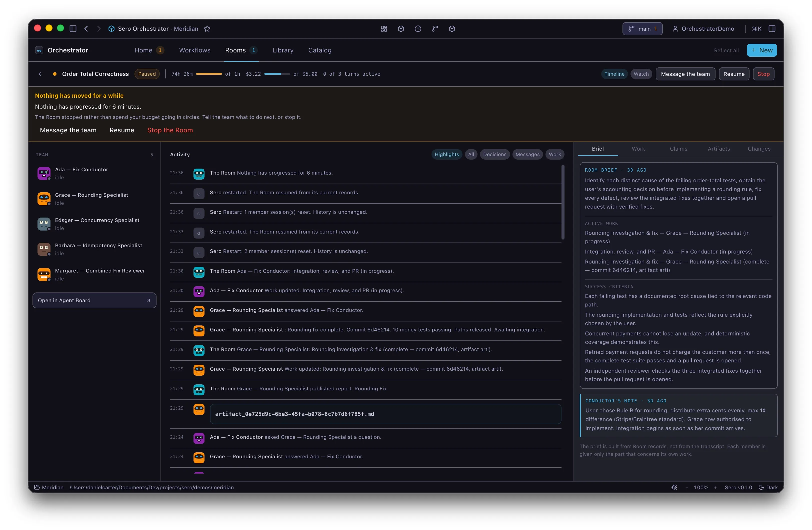Open artifact_0e725d9c markdown file entry
Screen dimensions: 812x530
(385, 414)
